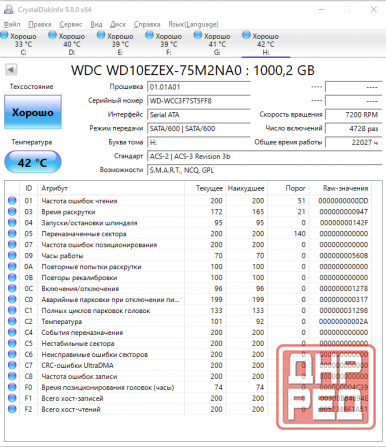
Task: Click the previous disk arrow button
Action: coord(11,70)
